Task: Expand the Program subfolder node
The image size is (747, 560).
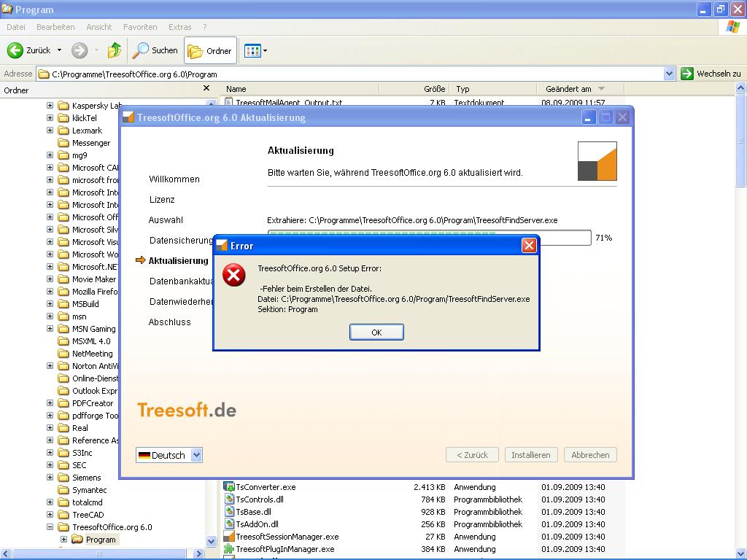Action: click(x=64, y=540)
